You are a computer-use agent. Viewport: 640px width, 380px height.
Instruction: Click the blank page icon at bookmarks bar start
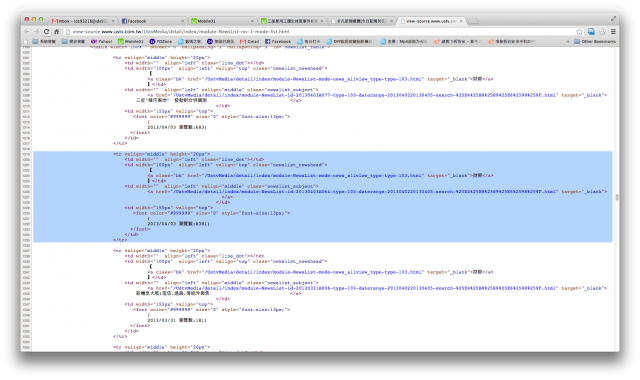point(26,41)
